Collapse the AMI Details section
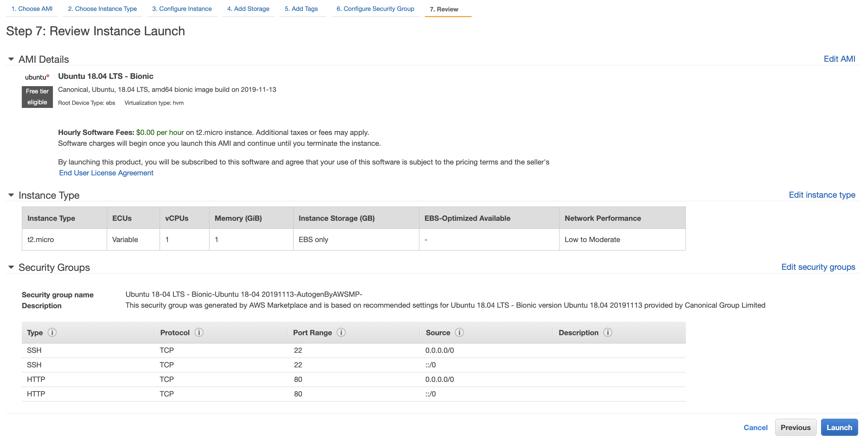Screen dimensions: 868x440 pos(11,59)
